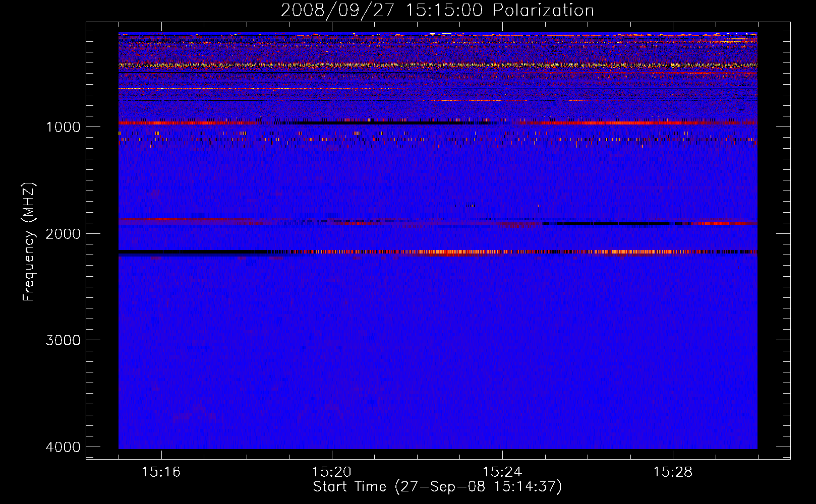The width and height of the screenshot is (816, 504).
Task: Click the 15:20 time tick label
Action: coord(332,472)
